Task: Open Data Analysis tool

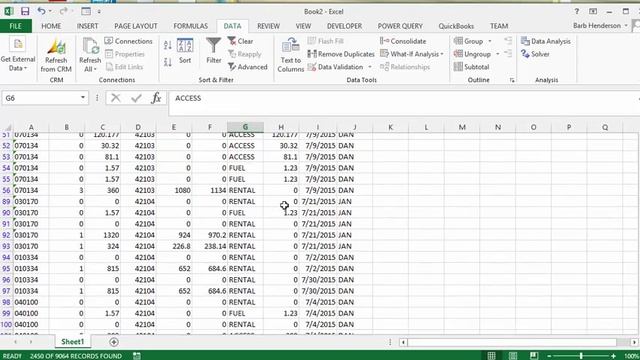Action: (x=546, y=41)
